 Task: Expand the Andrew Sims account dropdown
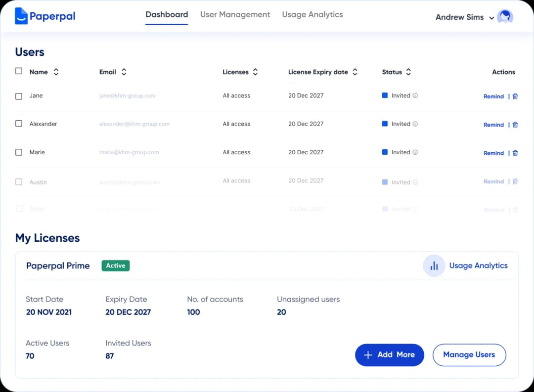click(491, 18)
